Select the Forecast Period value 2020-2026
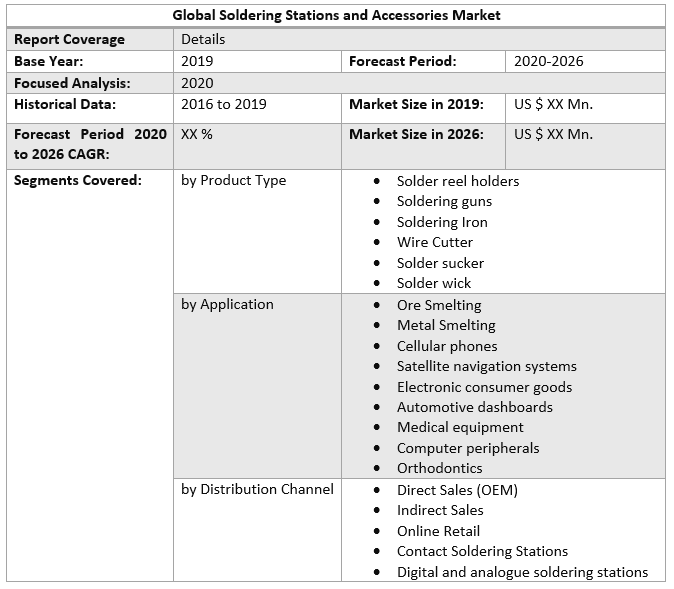The height and width of the screenshot is (589, 674). point(548,61)
